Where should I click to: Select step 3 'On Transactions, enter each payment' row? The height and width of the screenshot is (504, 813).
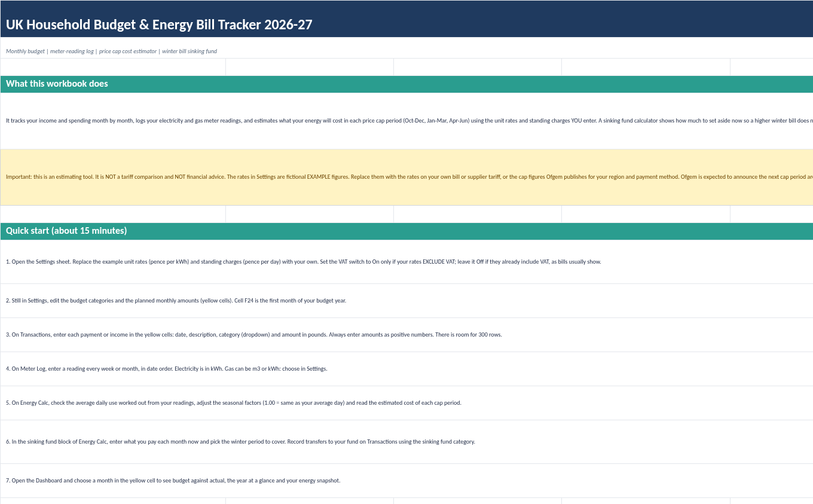[406, 335]
